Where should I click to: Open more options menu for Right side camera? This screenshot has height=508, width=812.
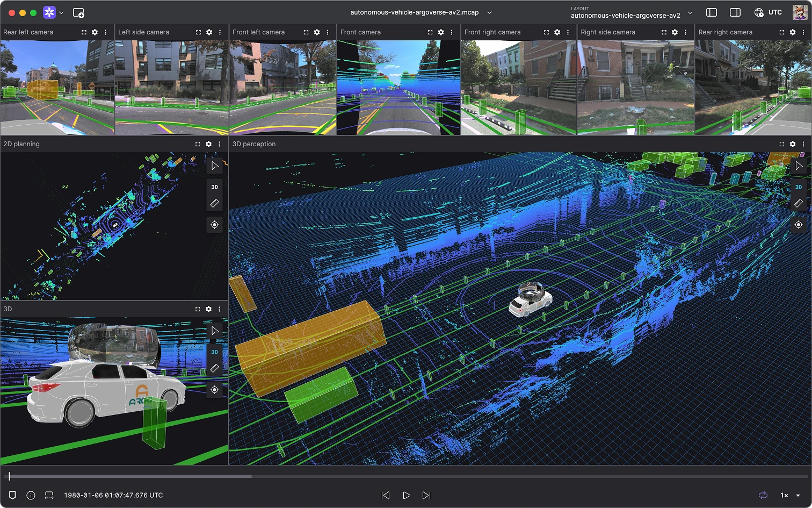pyautogui.click(x=685, y=32)
